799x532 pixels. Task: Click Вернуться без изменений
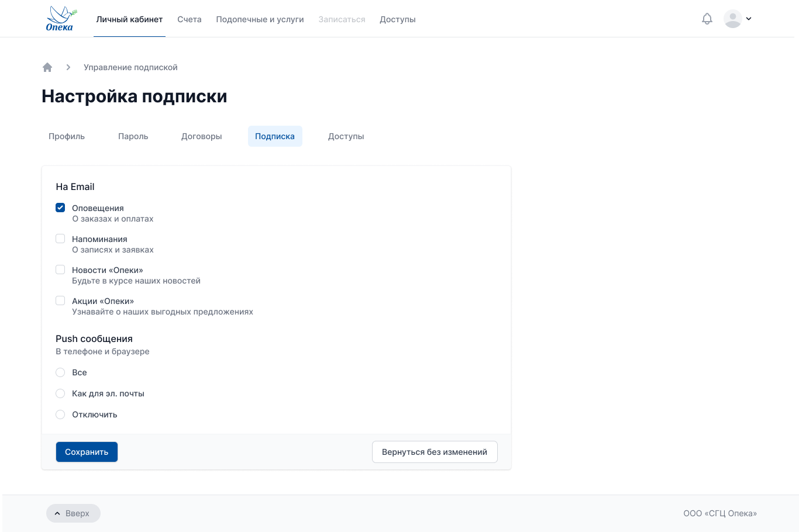435,451
